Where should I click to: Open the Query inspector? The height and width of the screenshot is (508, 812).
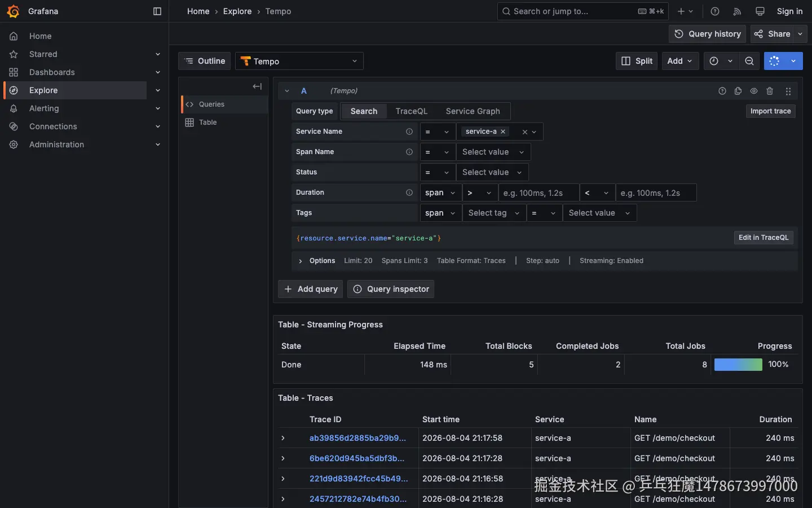[x=391, y=289]
